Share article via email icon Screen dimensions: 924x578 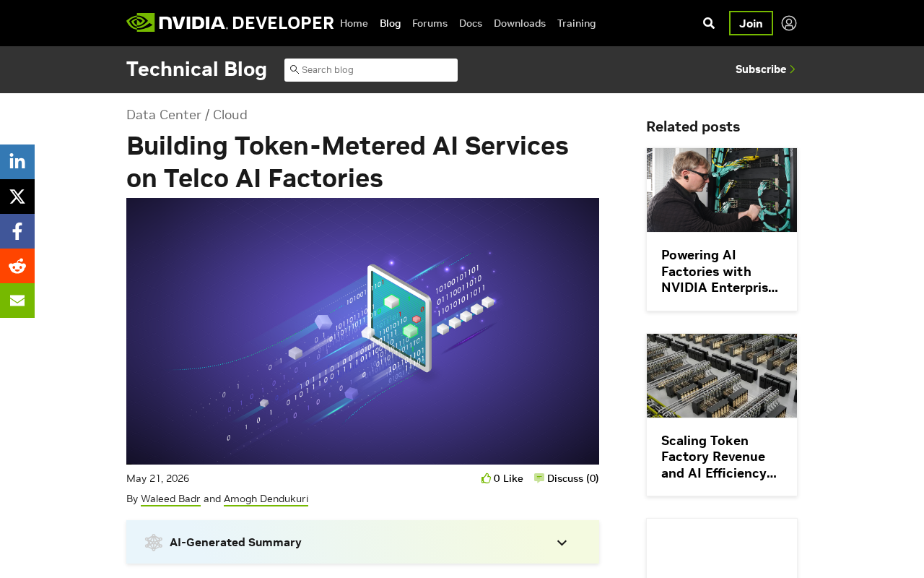pyautogui.click(x=17, y=301)
